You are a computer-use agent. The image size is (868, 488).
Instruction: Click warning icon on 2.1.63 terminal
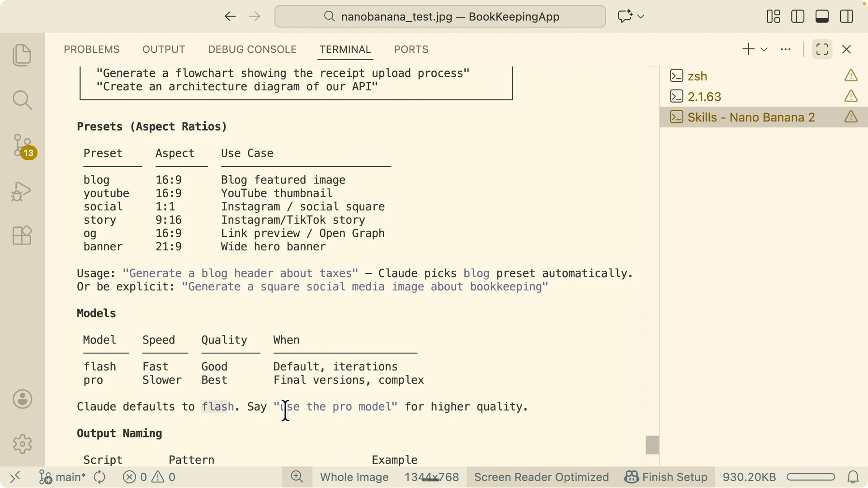[851, 96]
